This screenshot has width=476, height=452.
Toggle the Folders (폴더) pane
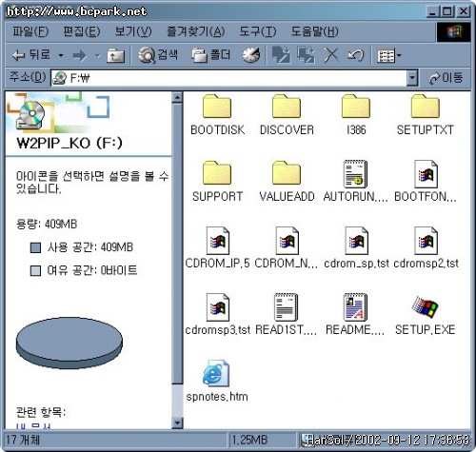210,55
